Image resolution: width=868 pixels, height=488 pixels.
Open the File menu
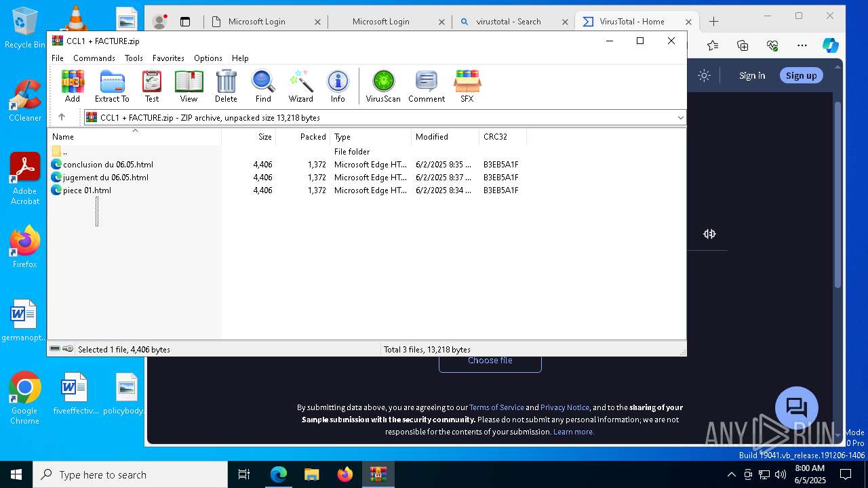tap(58, 58)
